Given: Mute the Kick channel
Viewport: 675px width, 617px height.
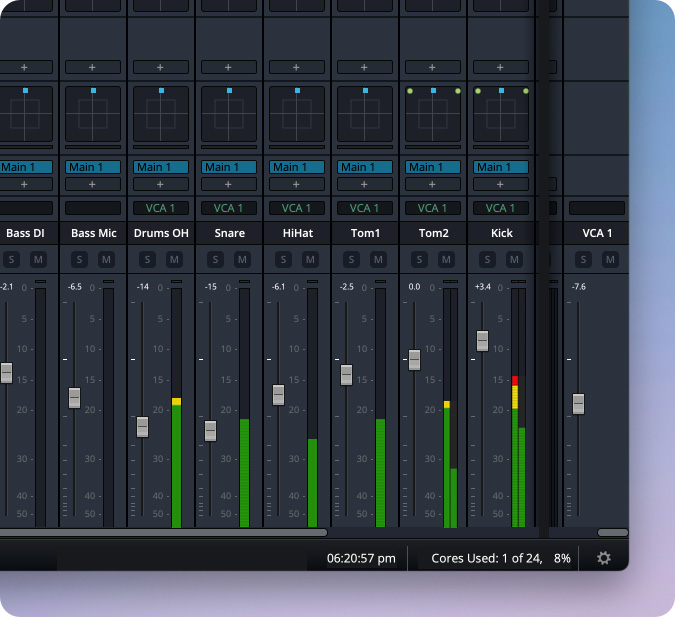Looking at the screenshot, I should [x=514, y=260].
